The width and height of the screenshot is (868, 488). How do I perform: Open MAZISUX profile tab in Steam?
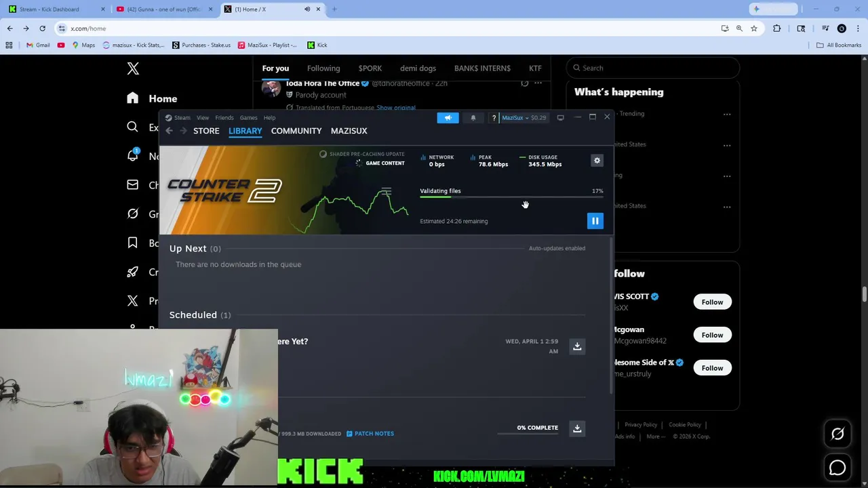point(349,131)
